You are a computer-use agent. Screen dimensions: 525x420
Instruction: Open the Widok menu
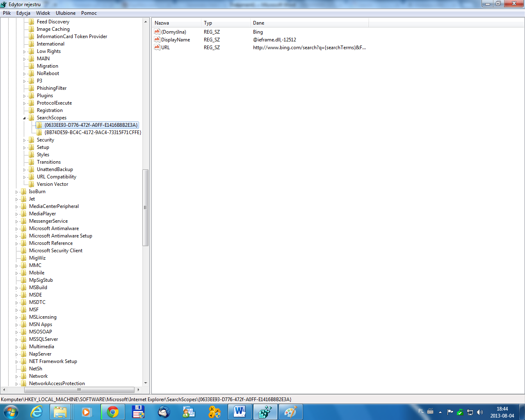point(43,13)
